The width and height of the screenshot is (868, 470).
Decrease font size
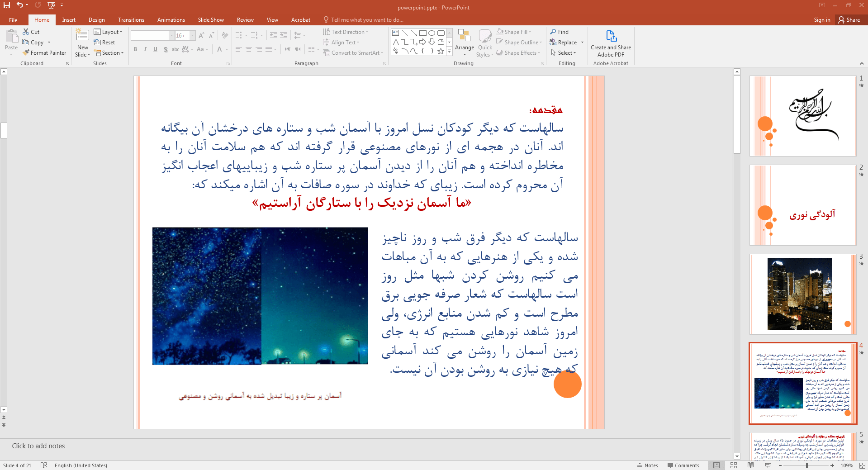(x=211, y=35)
